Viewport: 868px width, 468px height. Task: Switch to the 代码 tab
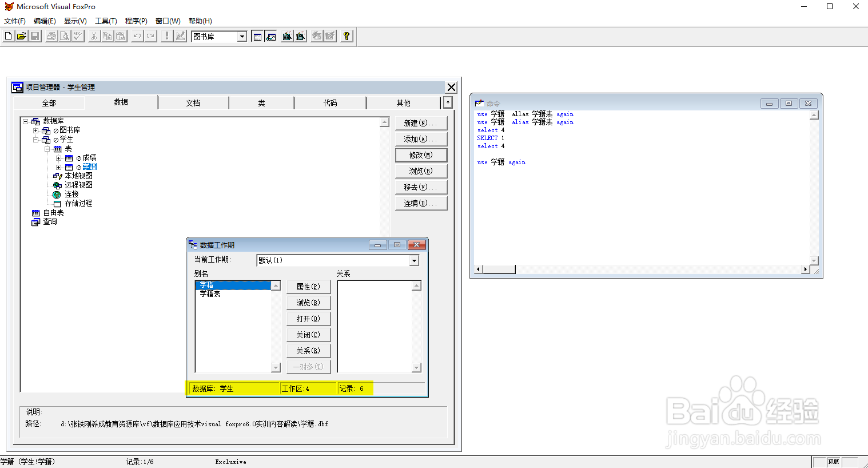point(330,103)
